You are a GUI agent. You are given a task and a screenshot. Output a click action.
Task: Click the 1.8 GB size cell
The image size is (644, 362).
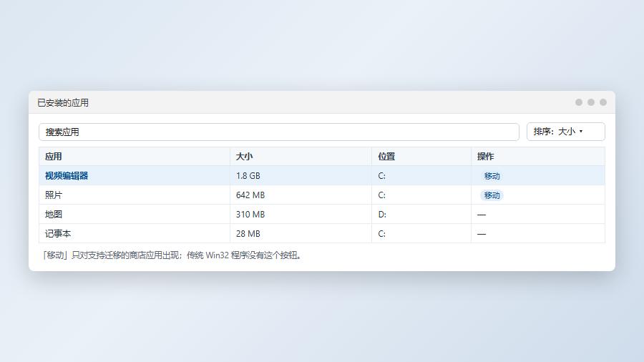(x=301, y=176)
